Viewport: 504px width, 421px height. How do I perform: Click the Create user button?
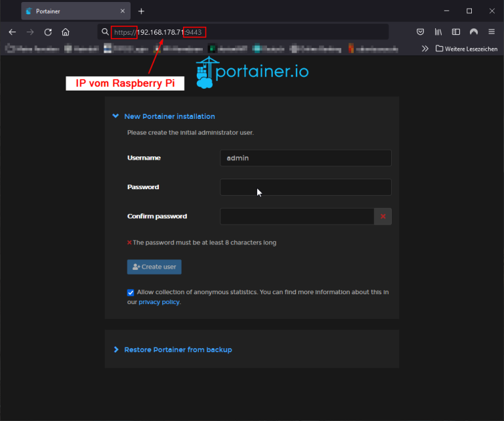pos(154,267)
